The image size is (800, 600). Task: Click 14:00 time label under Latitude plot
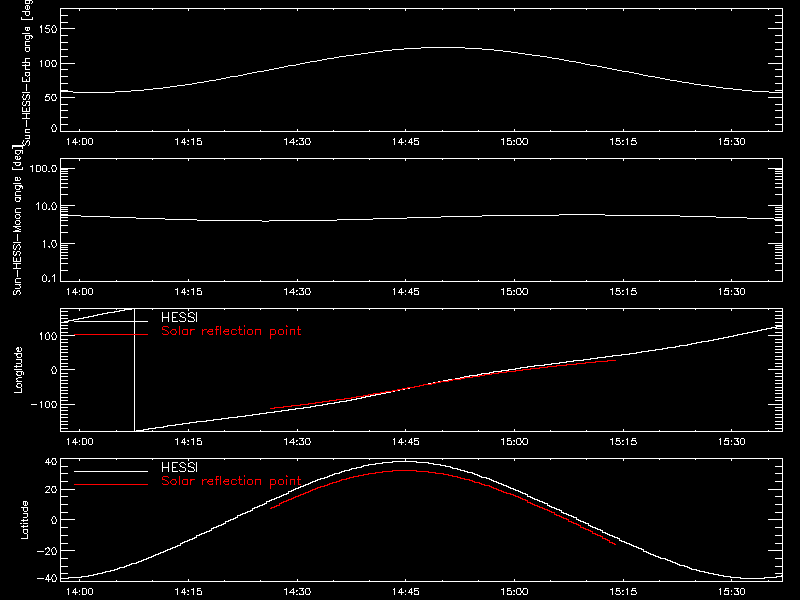[x=80, y=591]
